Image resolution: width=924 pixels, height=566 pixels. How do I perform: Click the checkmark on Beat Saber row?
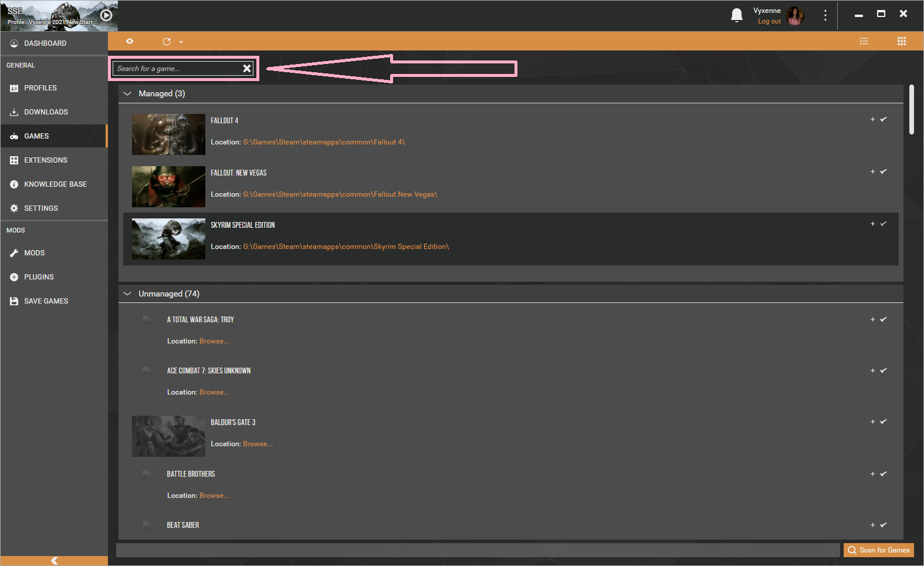coord(884,525)
